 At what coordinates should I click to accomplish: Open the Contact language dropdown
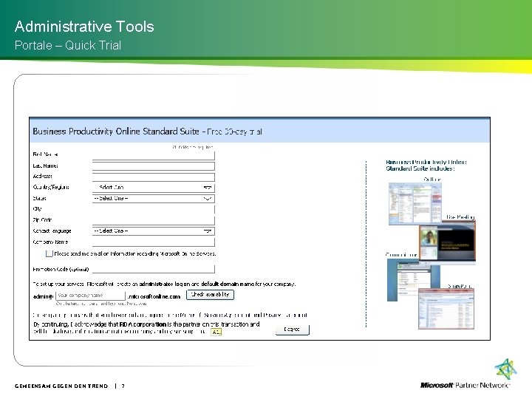tap(154, 231)
